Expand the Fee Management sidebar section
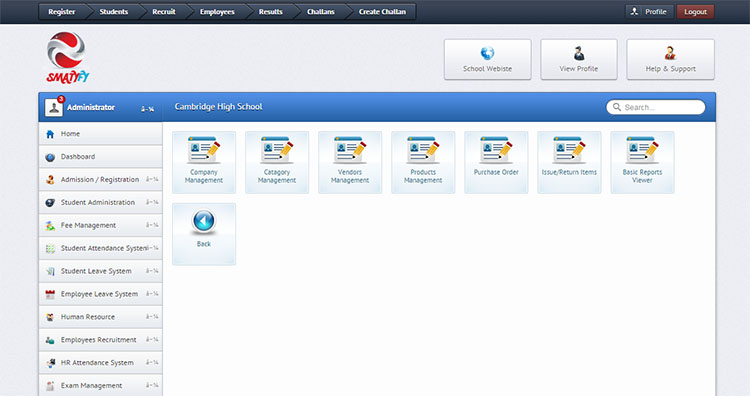Viewport: 750px width, 396px height. (100, 225)
